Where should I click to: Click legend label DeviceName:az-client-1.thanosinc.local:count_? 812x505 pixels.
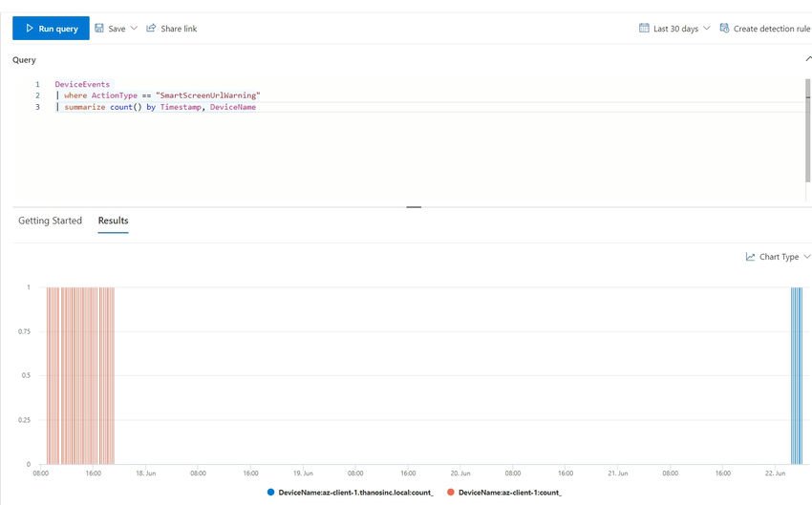[355, 493]
